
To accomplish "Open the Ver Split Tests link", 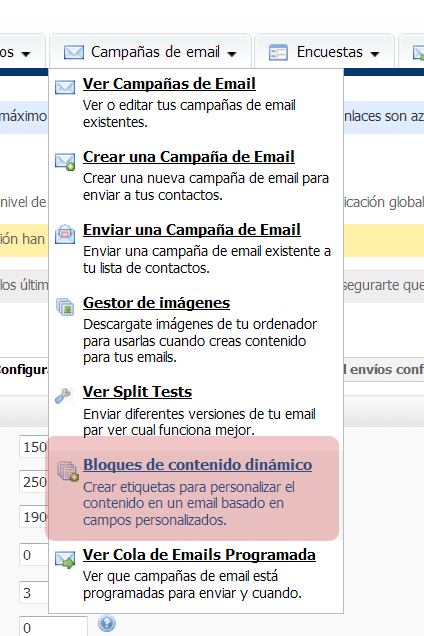I will coord(137,392).
